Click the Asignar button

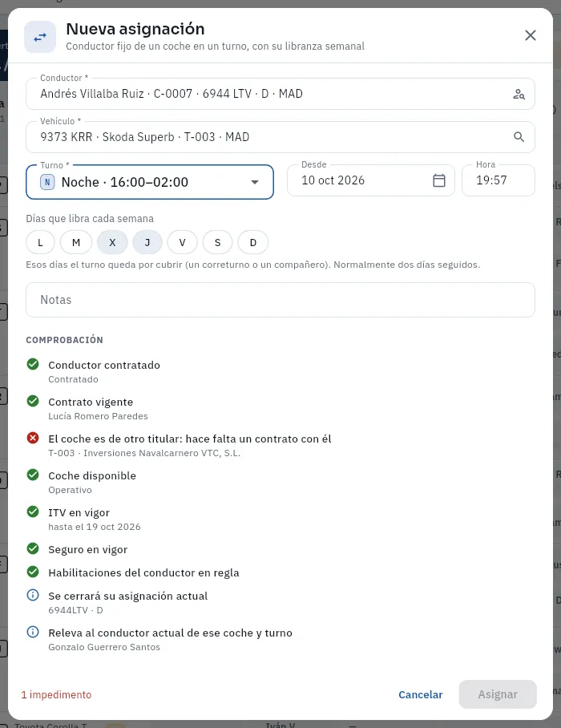click(x=498, y=694)
